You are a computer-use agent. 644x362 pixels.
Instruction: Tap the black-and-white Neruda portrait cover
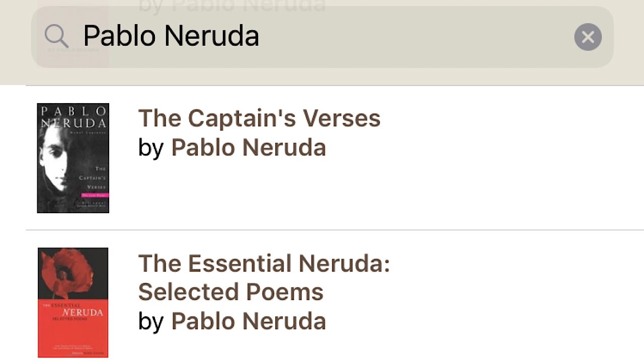pos(72,157)
